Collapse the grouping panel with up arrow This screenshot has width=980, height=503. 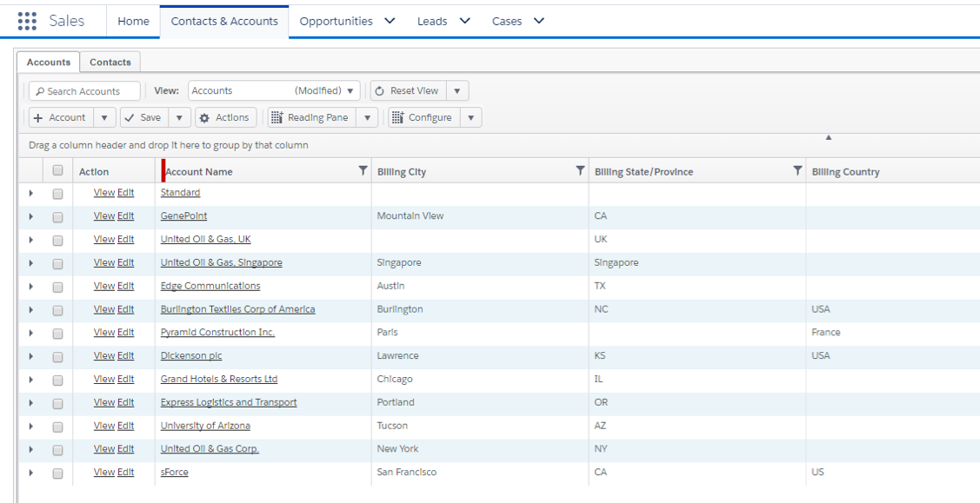coord(829,137)
